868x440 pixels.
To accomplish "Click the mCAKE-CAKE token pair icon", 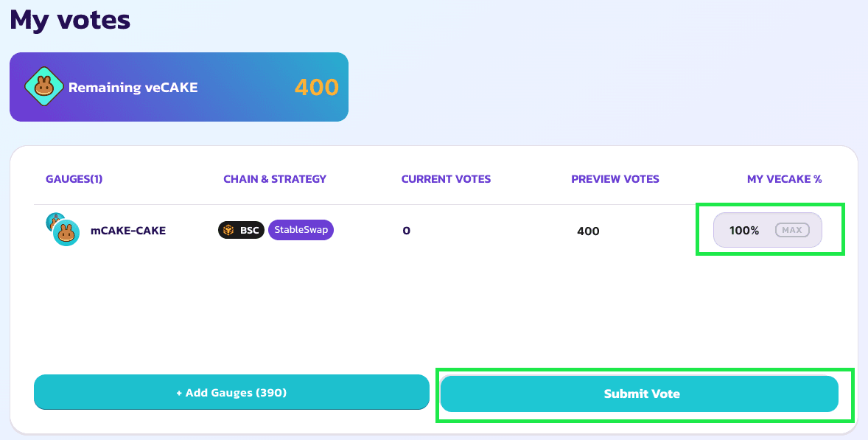I will coord(63,229).
